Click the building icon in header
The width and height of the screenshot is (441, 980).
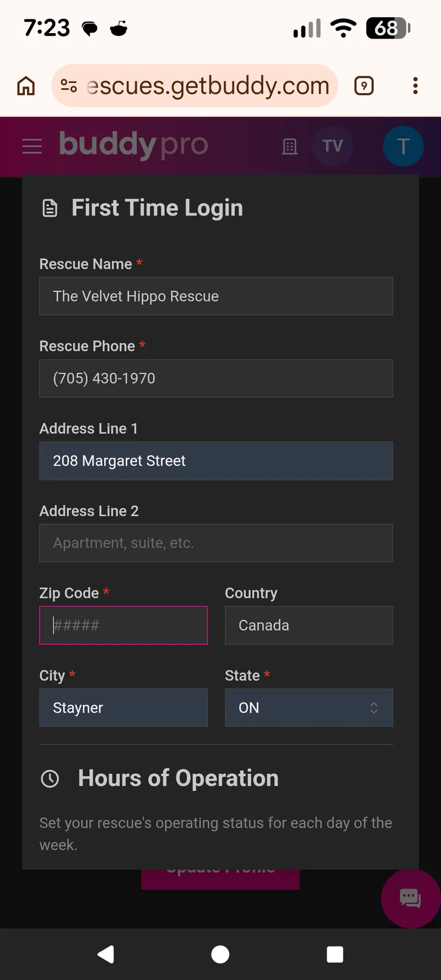(x=289, y=147)
